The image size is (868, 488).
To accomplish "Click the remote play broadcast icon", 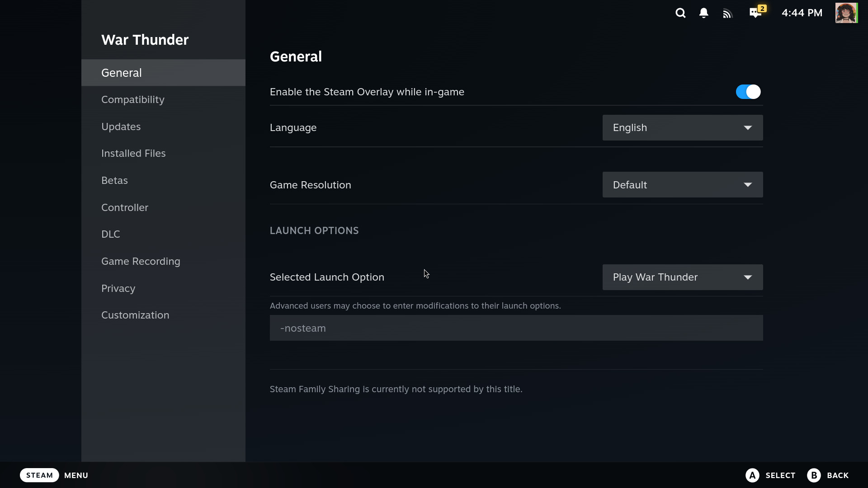I will pos(727,14).
